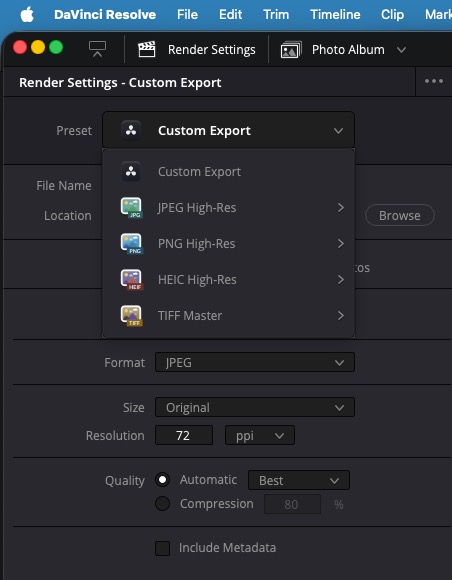452x580 pixels.
Task: Enable the Include Metadata checkbox
Action: click(162, 548)
